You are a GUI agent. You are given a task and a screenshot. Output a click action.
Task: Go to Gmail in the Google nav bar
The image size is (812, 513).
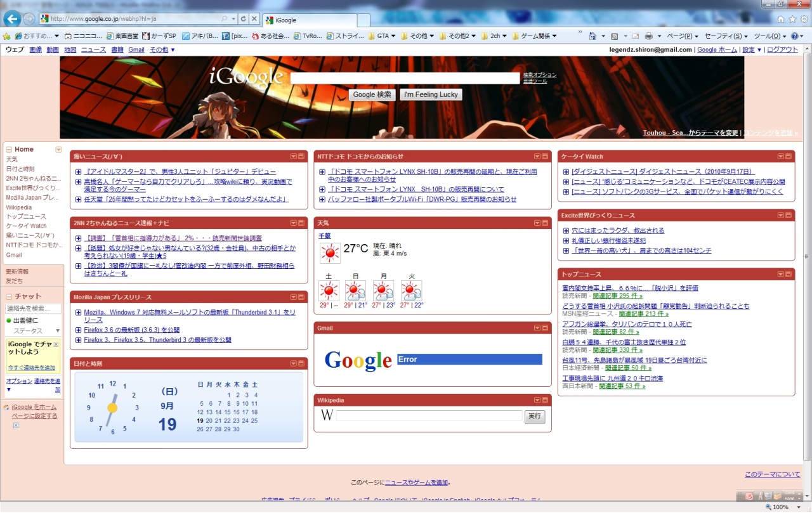pyautogui.click(x=136, y=49)
